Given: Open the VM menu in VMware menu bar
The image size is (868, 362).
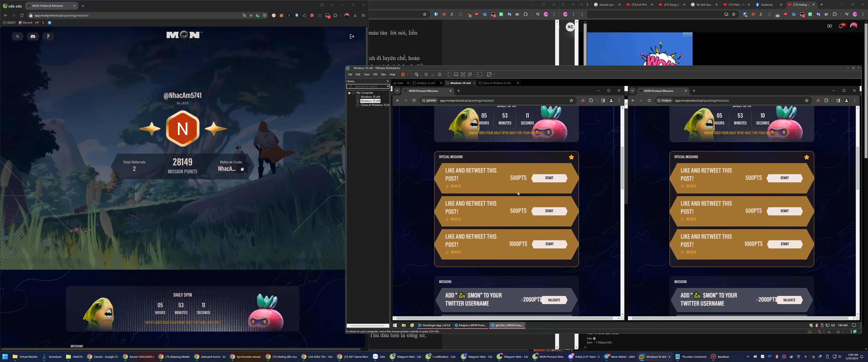Looking at the screenshot, I should (x=375, y=75).
